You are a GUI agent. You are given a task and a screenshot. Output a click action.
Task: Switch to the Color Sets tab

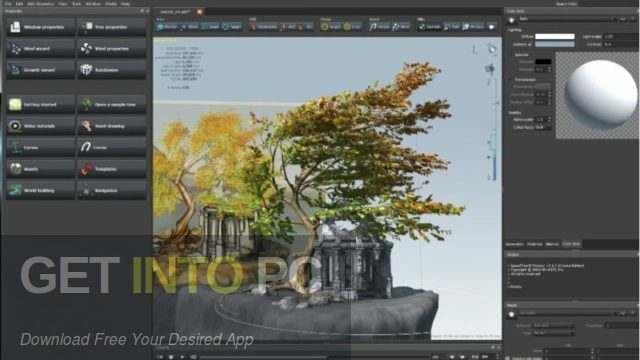coord(571,244)
